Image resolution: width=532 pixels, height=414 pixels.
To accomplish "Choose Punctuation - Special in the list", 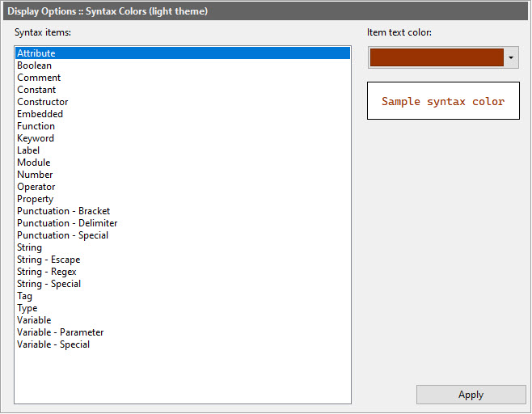I will pyautogui.click(x=183, y=235).
